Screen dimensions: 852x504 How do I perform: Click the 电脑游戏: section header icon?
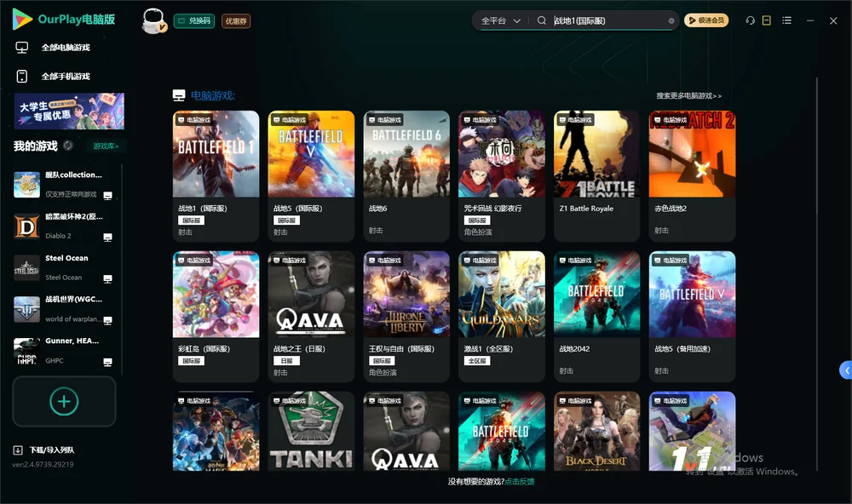point(179,95)
